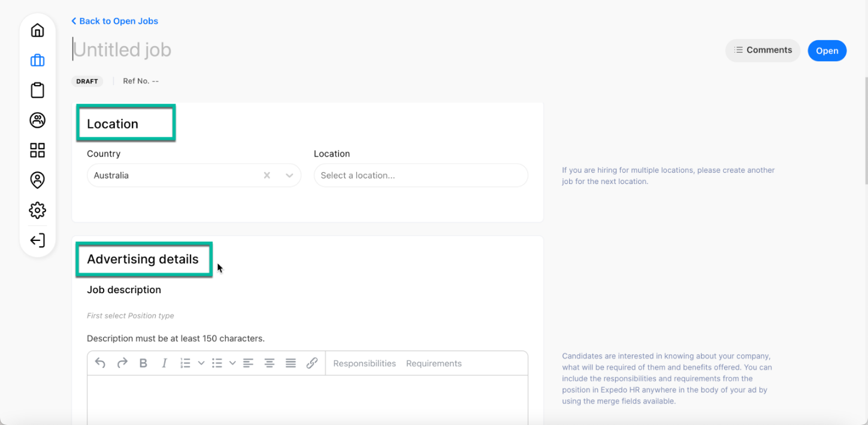Expand the Country dropdown arrow
The height and width of the screenshot is (425, 868).
click(289, 176)
